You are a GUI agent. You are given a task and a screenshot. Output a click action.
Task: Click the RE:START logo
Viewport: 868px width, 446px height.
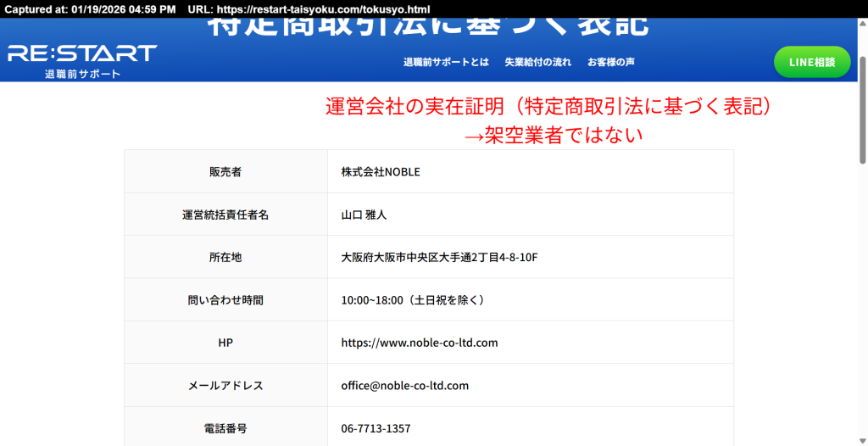pyautogui.click(x=82, y=53)
